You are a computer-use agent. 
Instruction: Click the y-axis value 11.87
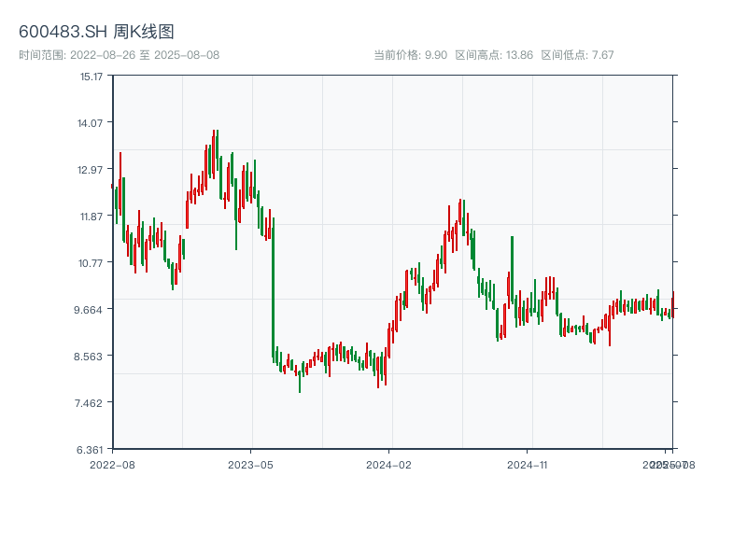coord(91,217)
